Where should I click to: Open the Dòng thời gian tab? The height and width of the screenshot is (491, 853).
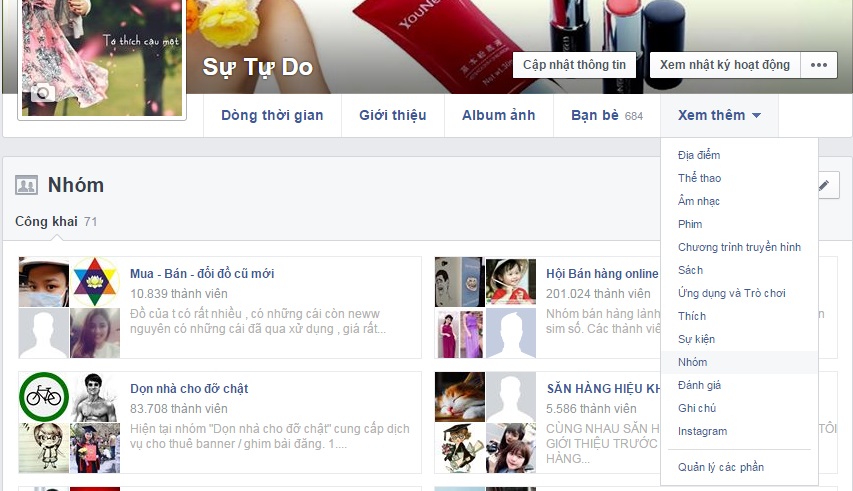[272, 115]
